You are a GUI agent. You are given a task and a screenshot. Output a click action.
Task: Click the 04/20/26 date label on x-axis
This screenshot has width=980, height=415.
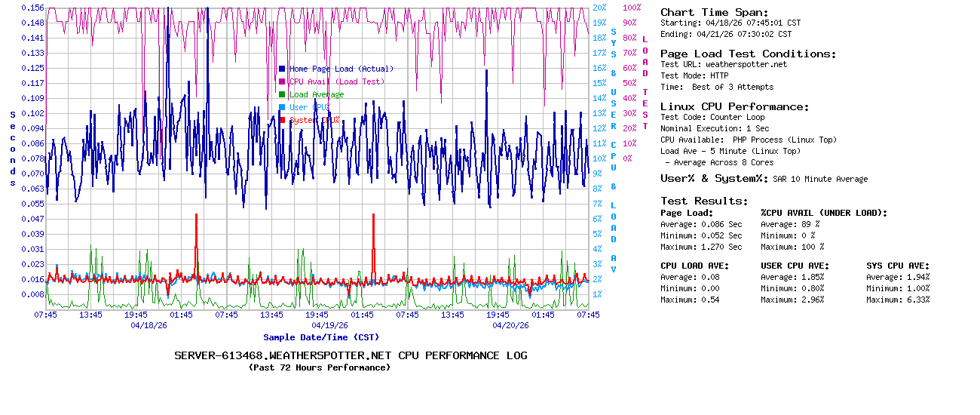pyautogui.click(x=510, y=326)
